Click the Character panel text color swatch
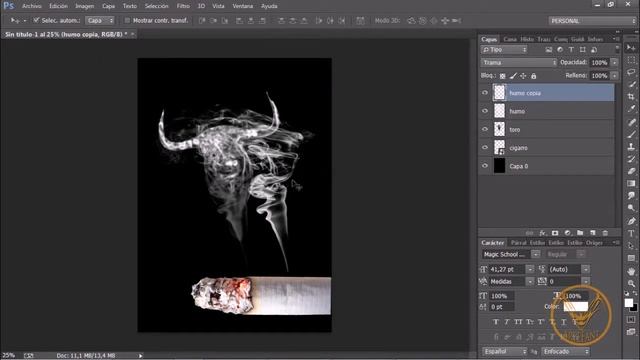Image resolution: width=640 pixels, height=360 pixels. pyautogui.click(x=576, y=307)
